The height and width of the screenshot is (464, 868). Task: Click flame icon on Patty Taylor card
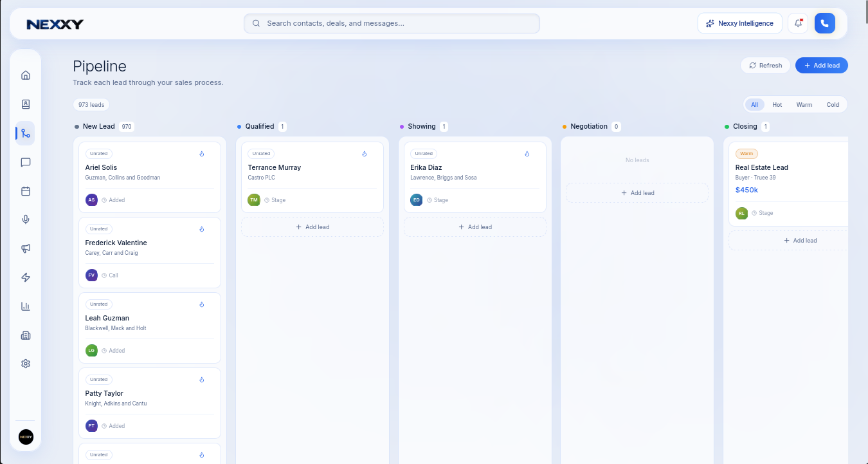pos(201,380)
